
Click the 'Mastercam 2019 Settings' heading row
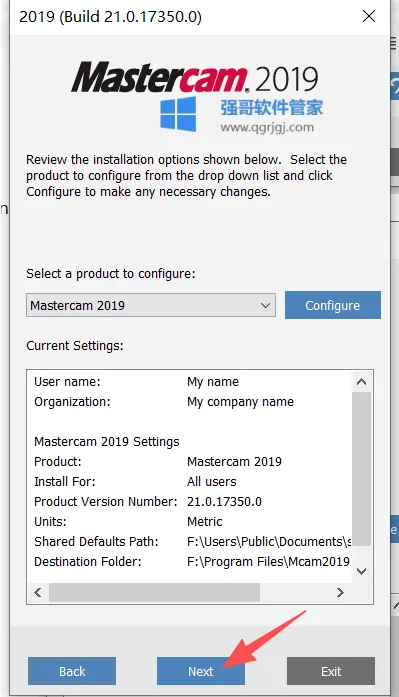[107, 442]
